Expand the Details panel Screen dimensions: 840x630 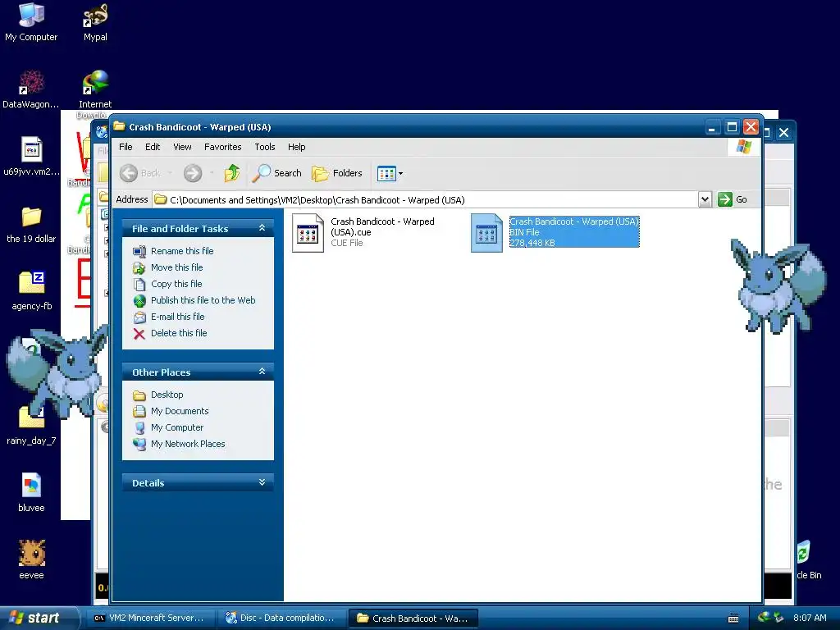[262, 482]
